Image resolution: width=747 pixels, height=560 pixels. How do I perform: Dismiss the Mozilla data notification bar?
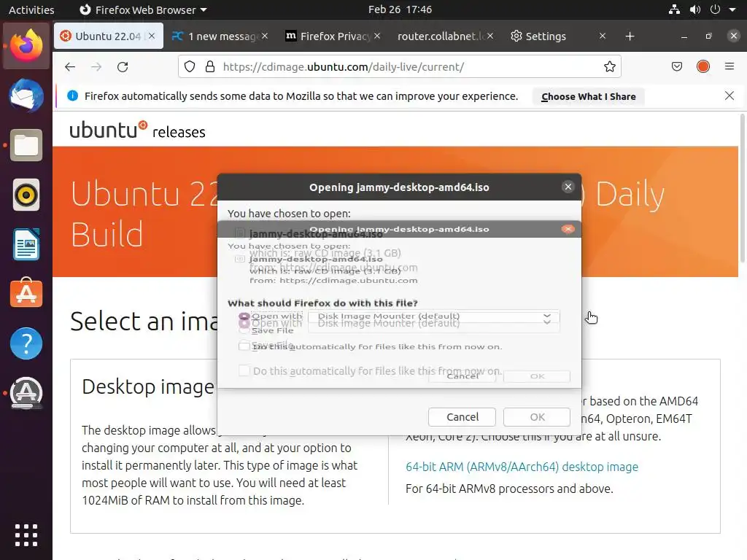(x=729, y=96)
